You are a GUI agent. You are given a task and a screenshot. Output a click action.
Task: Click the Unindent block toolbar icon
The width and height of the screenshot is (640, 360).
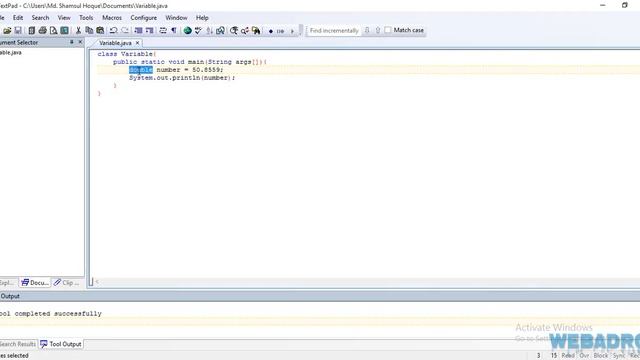[138, 31]
